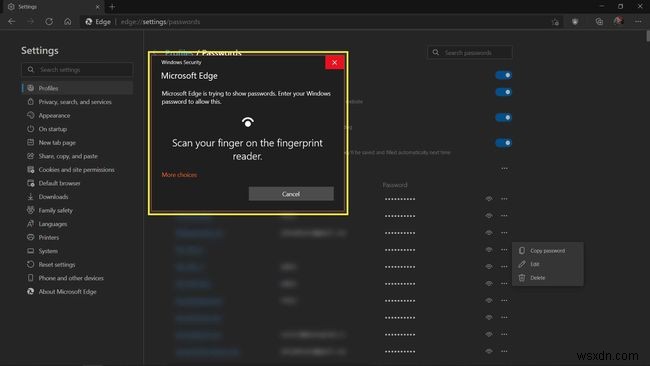Image resolution: width=650 pixels, height=366 pixels.
Task: Open more actions above the Password column
Action: (x=504, y=168)
